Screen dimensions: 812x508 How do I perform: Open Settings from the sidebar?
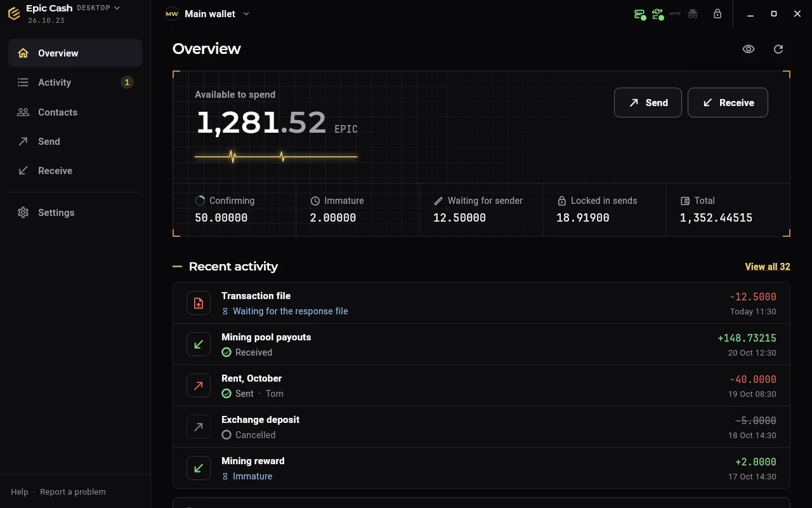(75, 212)
